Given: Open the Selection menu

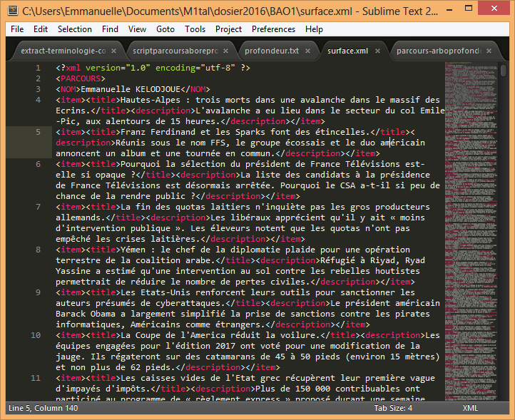Looking at the screenshot, I should (75, 29).
